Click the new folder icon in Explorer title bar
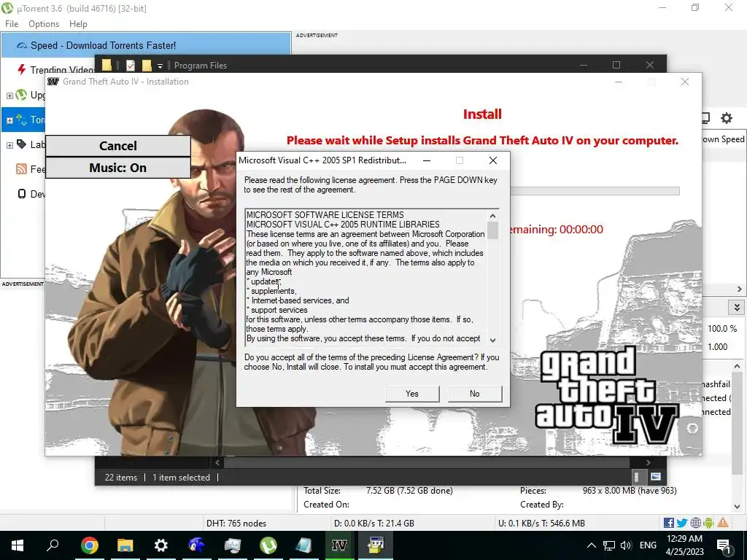The width and height of the screenshot is (747, 560). point(147,65)
